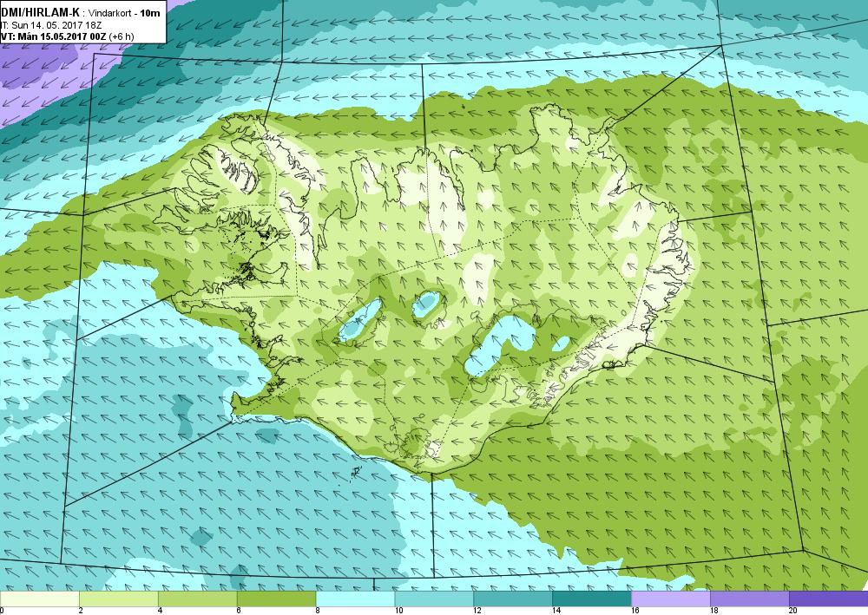Click the medium purple 18–20 legend swatch
The image size is (868, 615).
750,599
